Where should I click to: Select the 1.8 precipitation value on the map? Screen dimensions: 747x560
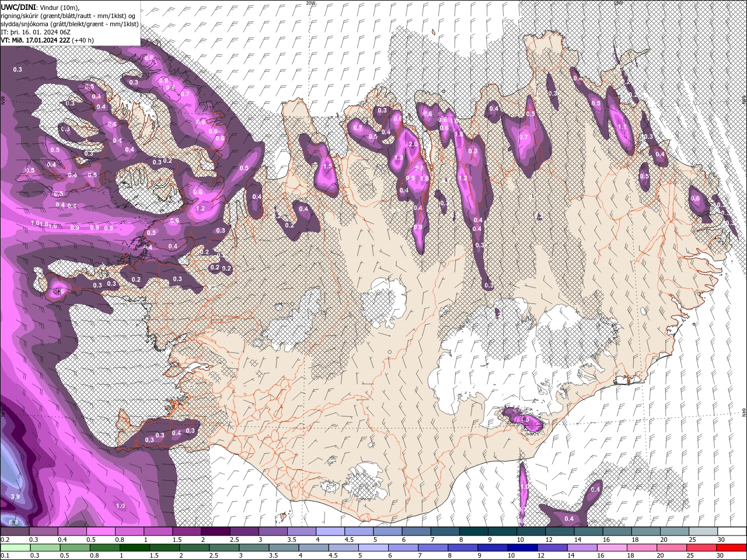coord(459,134)
